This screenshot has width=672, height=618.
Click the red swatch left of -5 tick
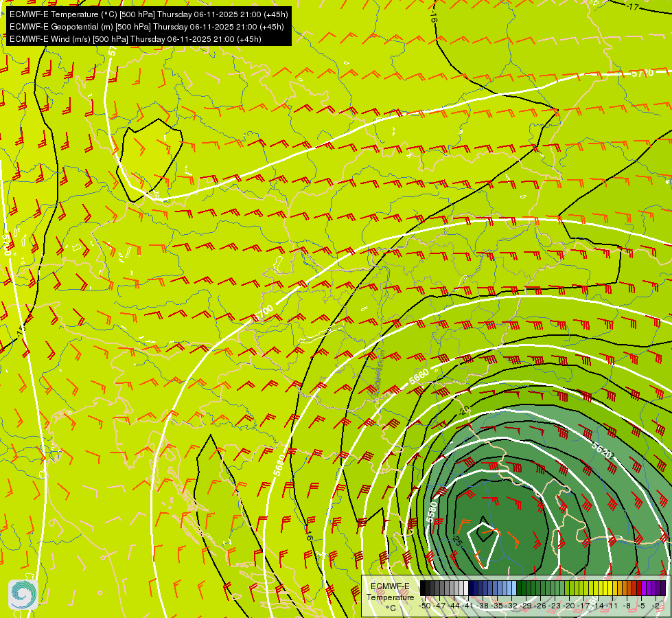pos(638,588)
